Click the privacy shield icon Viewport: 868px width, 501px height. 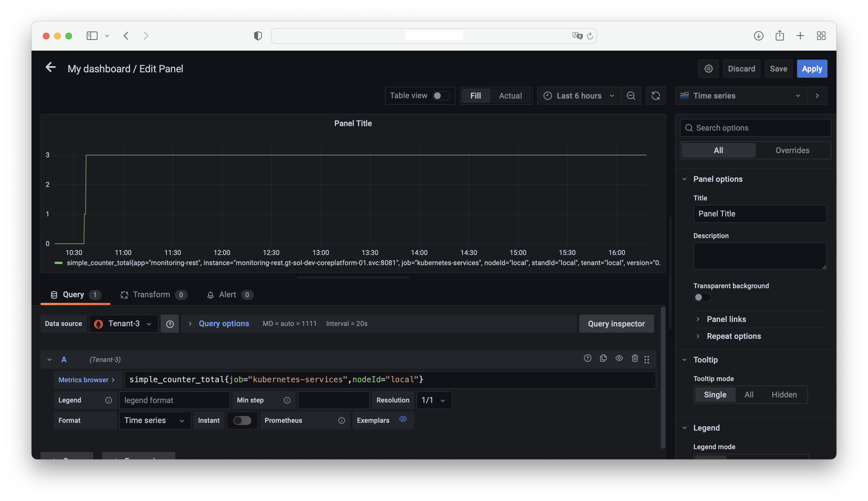pyautogui.click(x=258, y=36)
